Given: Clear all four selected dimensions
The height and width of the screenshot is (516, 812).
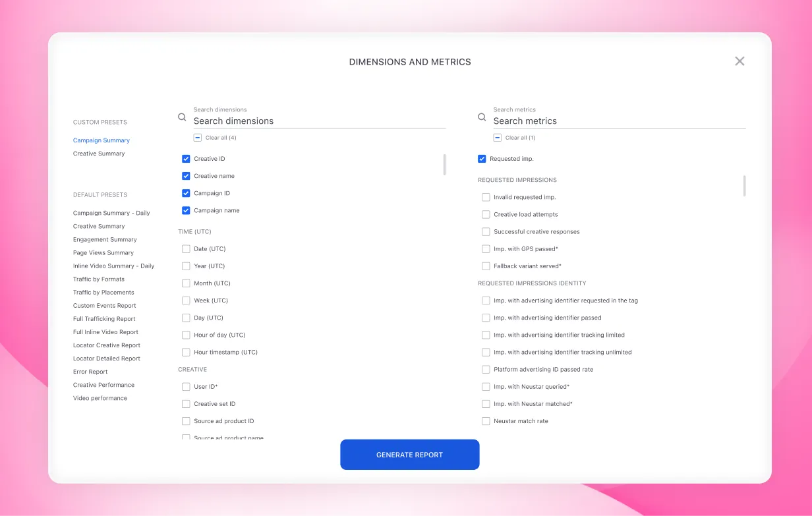Looking at the screenshot, I should pyautogui.click(x=198, y=138).
